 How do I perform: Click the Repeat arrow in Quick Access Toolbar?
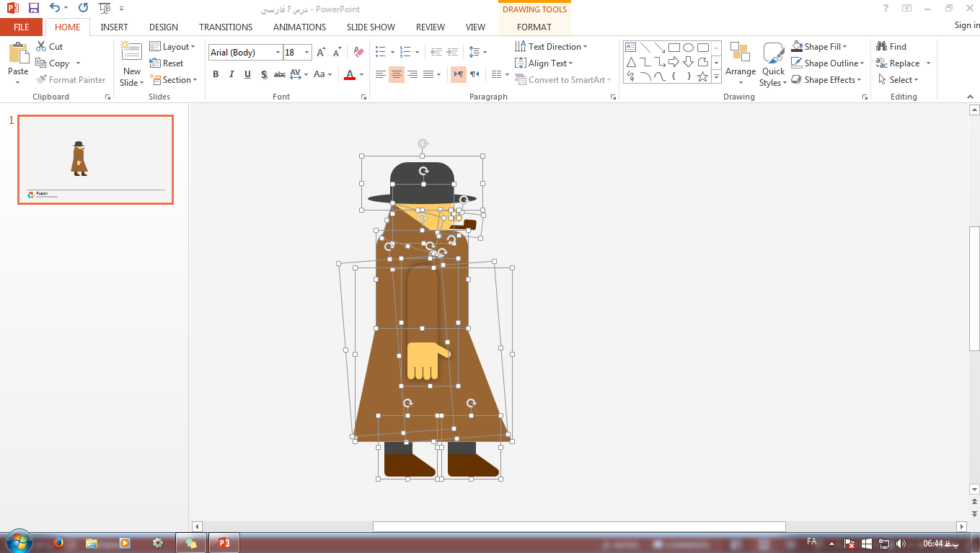[83, 9]
